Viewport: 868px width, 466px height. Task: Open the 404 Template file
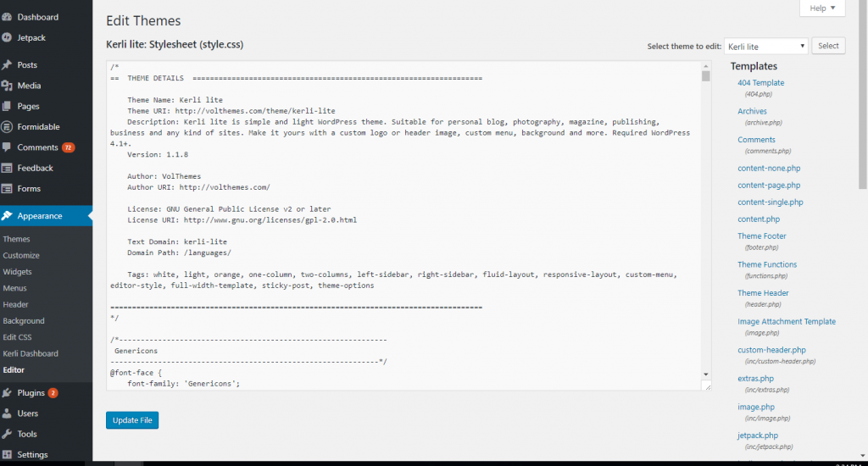(x=760, y=82)
